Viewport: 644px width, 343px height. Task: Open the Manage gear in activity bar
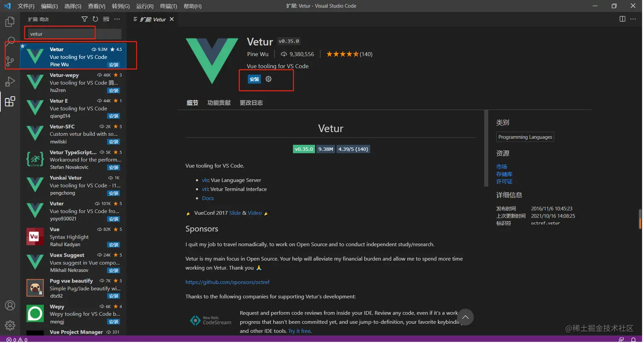10,326
